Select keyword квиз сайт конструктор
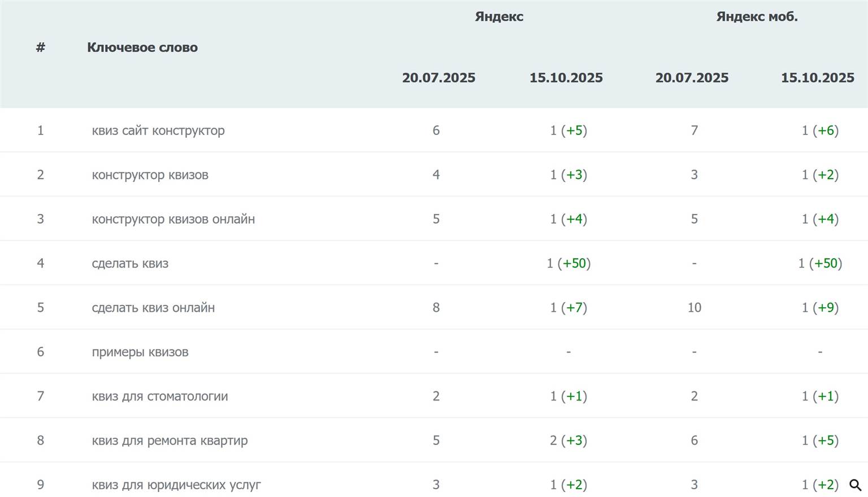The image size is (868, 497). tap(158, 130)
